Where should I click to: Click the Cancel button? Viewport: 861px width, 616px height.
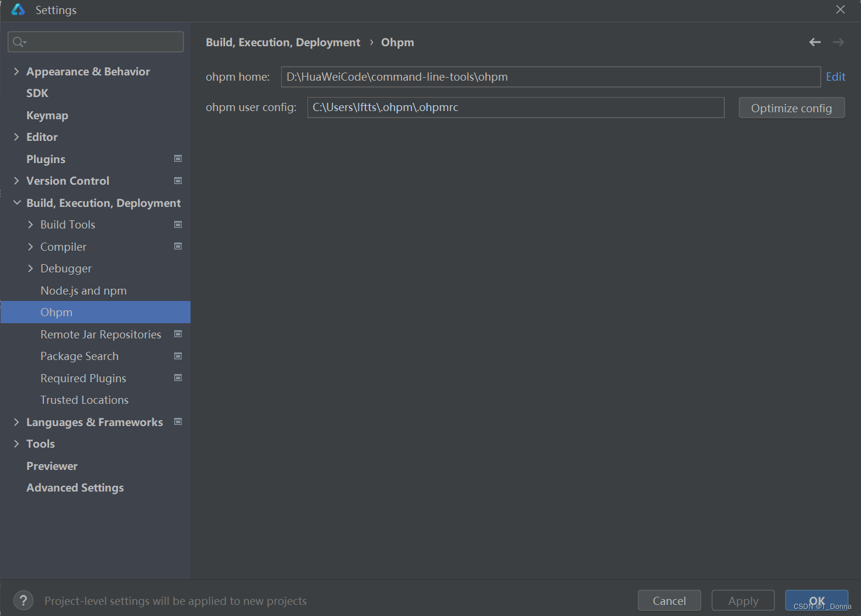point(669,600)
